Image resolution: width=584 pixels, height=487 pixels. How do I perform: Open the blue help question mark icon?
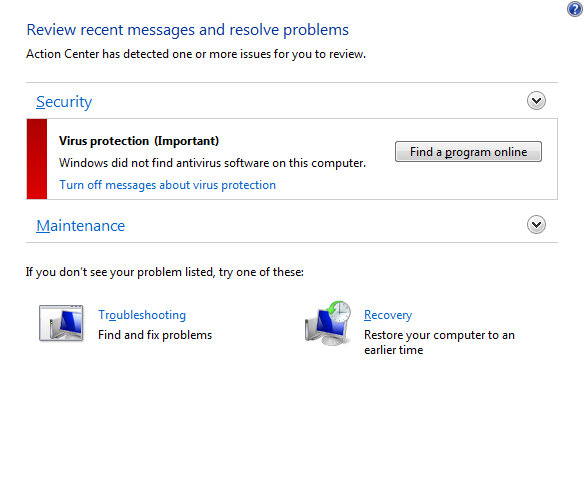point(575,9)
